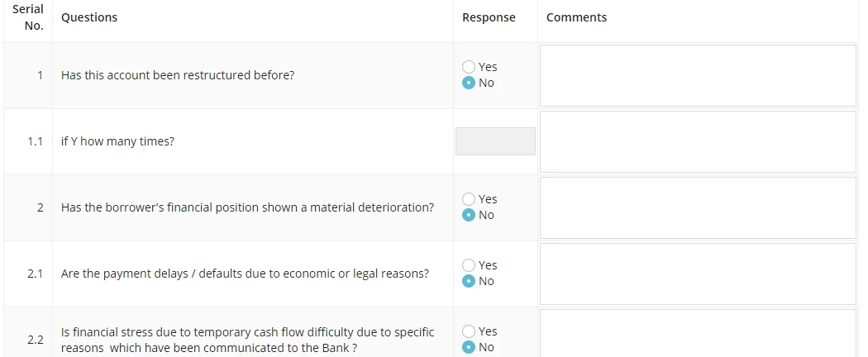868x357 pixels.
Task: Click the 'how many times' response field
Action: (x=495, y=141)
